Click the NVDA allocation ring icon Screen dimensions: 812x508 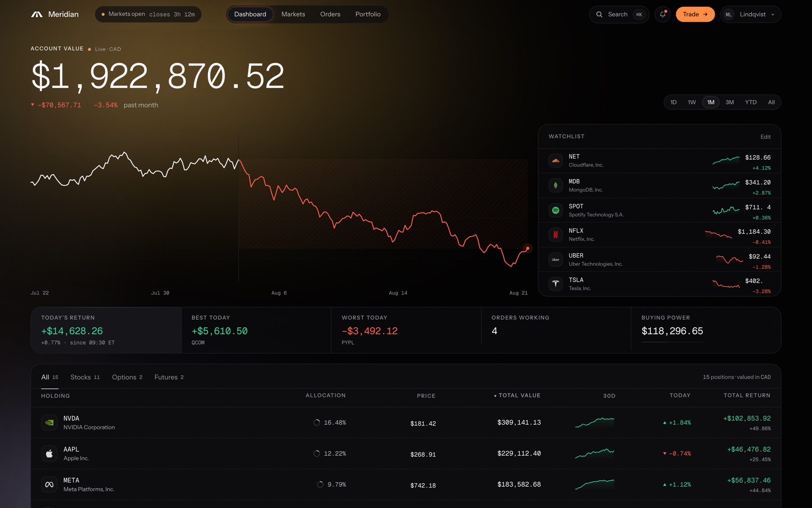click(317, 423)
